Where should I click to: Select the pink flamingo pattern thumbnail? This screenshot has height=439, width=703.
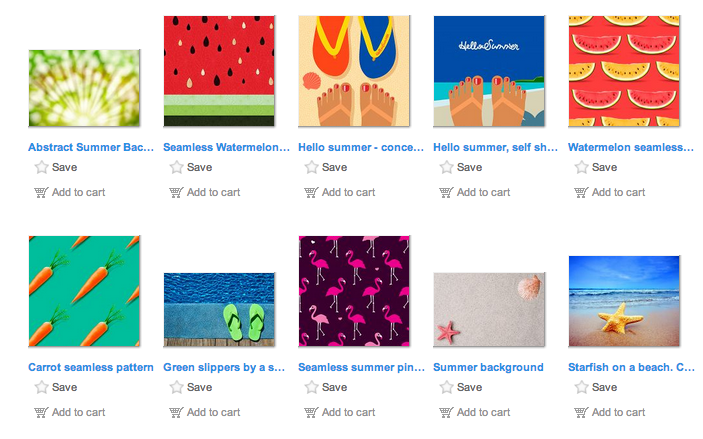tap(354, 291)
